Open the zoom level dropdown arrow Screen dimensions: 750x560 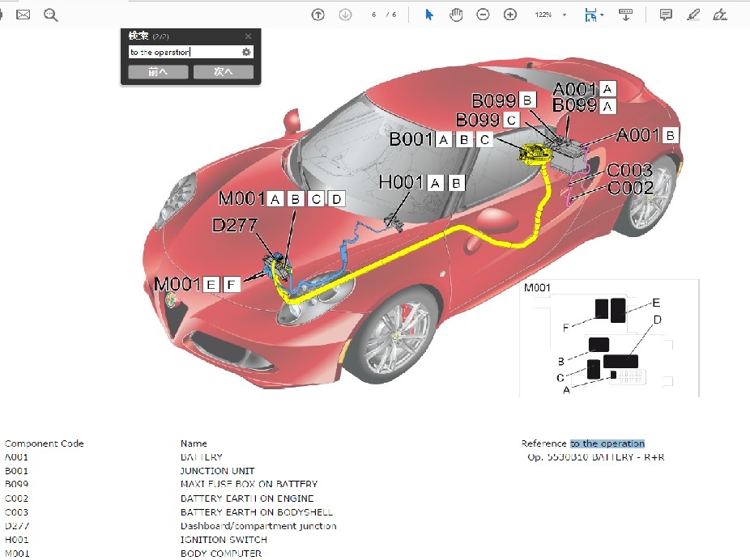coord(565,15)
